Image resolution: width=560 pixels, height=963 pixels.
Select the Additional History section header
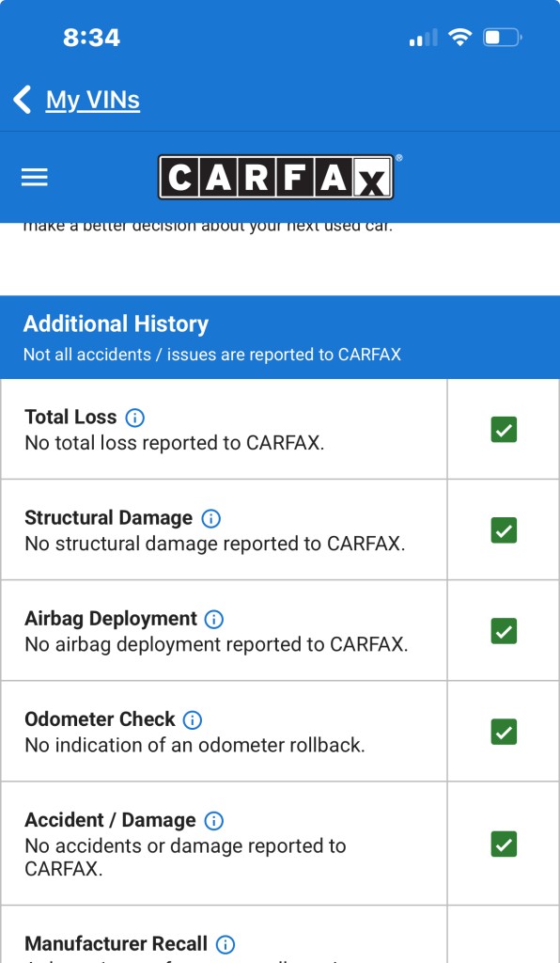(280, 338)
